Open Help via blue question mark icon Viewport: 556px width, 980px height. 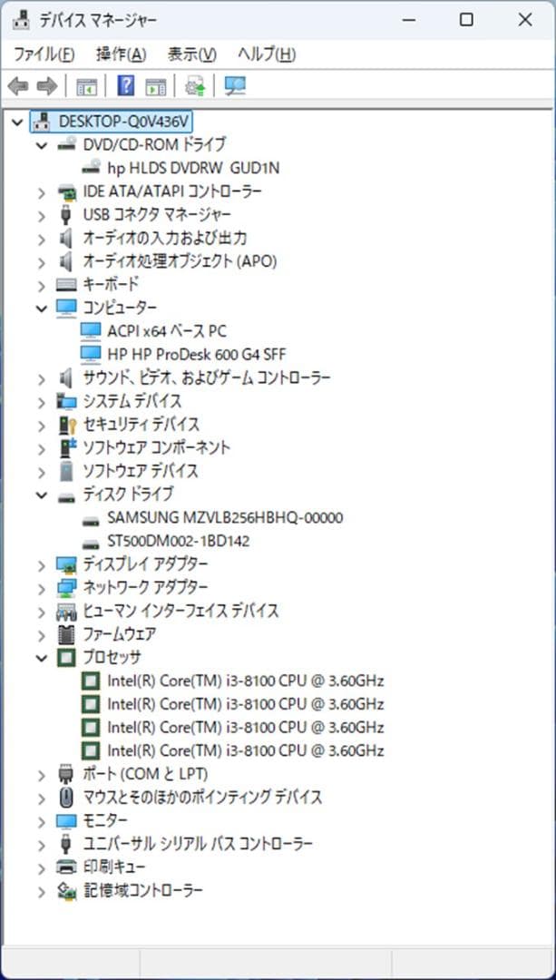[125, 85]
